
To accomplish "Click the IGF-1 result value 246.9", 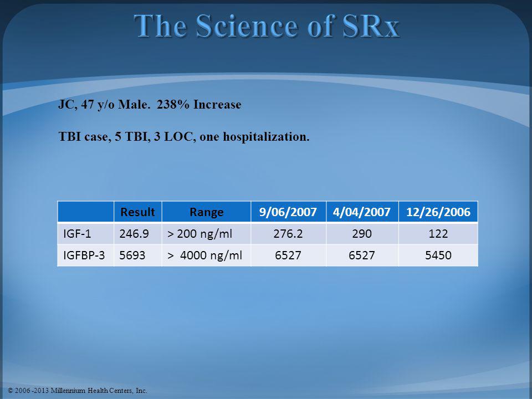I will [x=134, y=233].
